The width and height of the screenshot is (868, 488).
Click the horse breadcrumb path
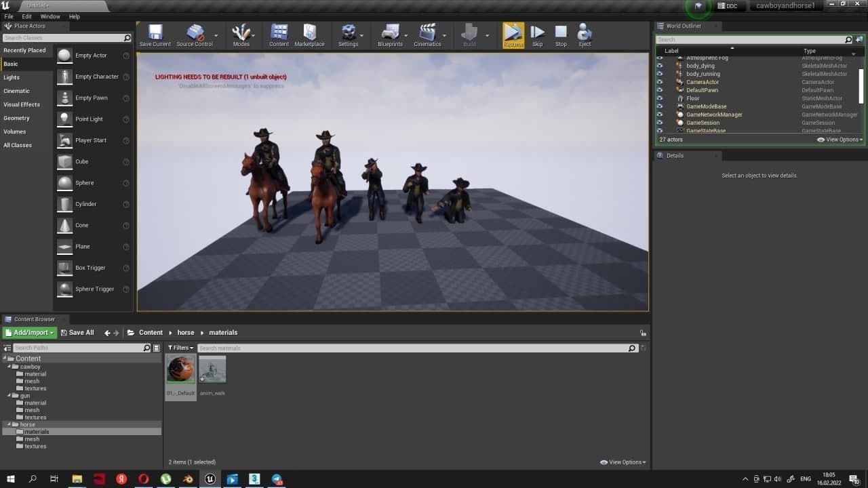186,333
